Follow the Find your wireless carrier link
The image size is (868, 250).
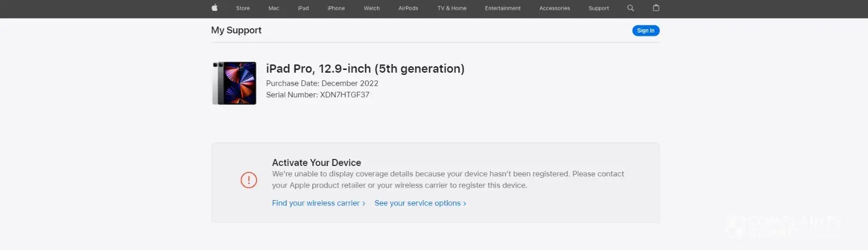(318, 203)
